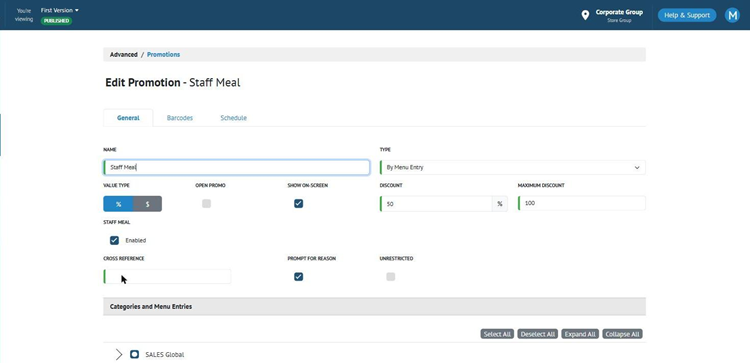Screen dimensions: 750x363
Task: Toggle the Unrestricted checkbox
Action: click(391, 276)
